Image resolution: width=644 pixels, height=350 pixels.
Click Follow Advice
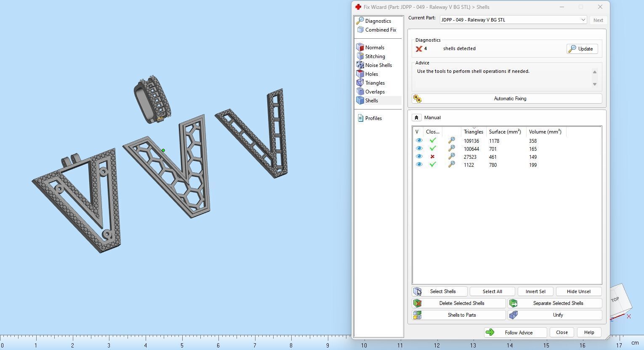[x=515, y=332]
